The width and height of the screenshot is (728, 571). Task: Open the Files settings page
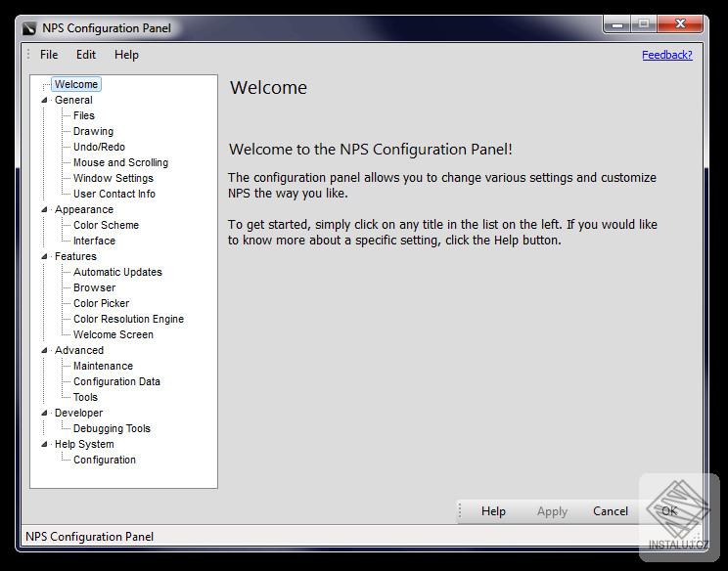click(x=83, y=115)
